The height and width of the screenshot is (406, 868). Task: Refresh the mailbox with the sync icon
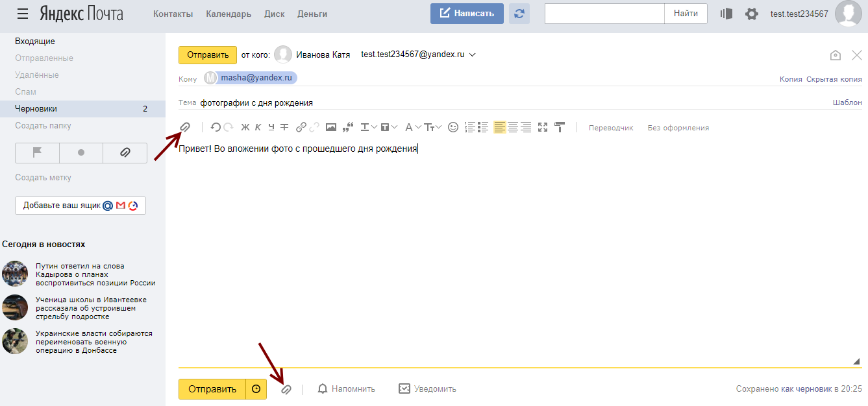519,14
